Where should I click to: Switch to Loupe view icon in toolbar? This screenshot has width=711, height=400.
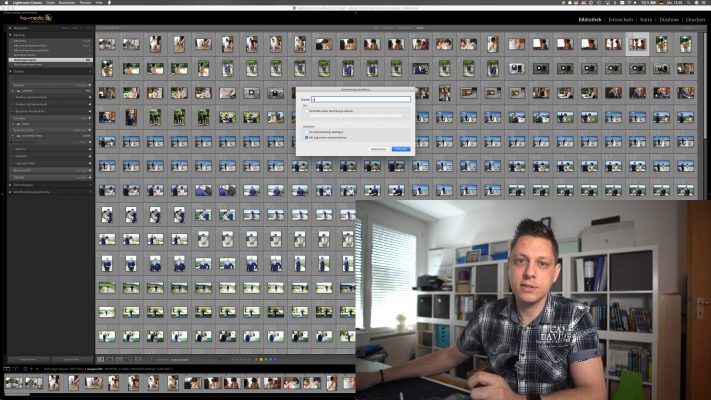click(108, 359)
